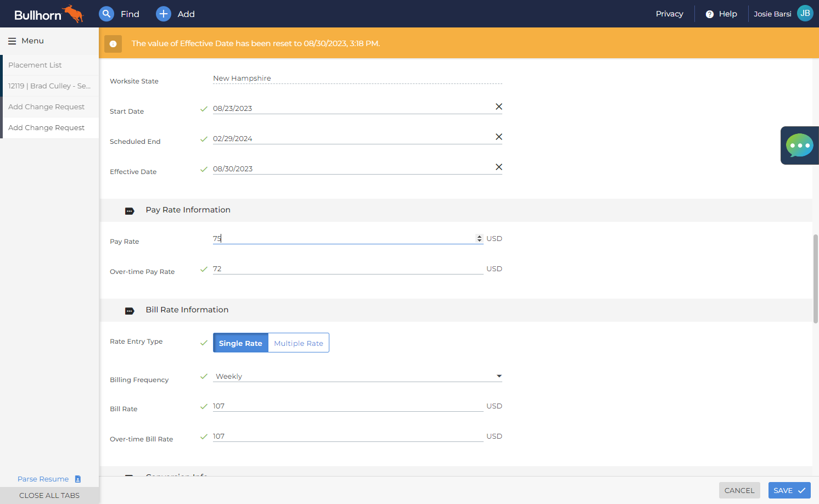
Task: Click the vertical page scrollbar
Action: click(816, 278)
